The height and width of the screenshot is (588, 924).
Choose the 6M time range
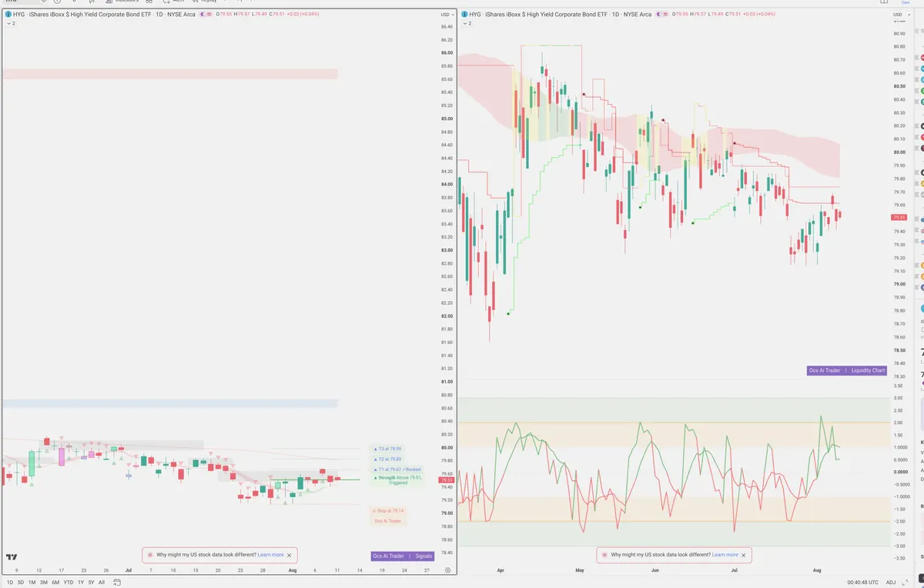coord(55,582)
